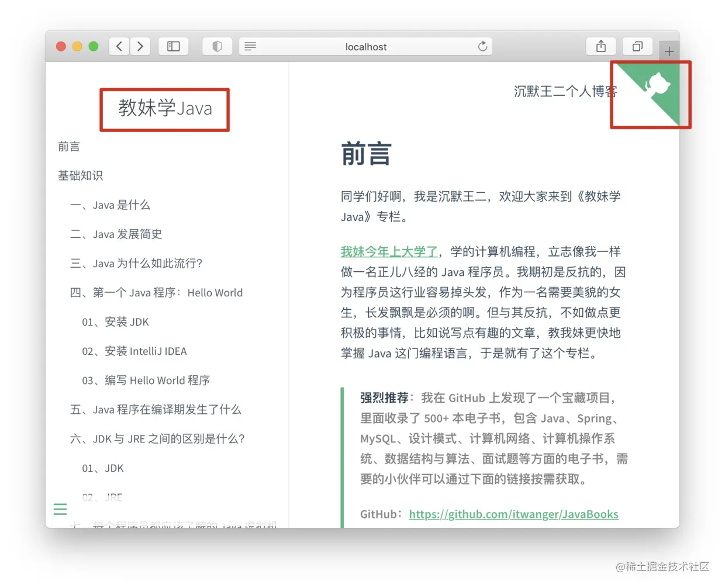725x588 pixels.
Task: Go forward with the Safari forward arrow
Action: pos(140,46)
